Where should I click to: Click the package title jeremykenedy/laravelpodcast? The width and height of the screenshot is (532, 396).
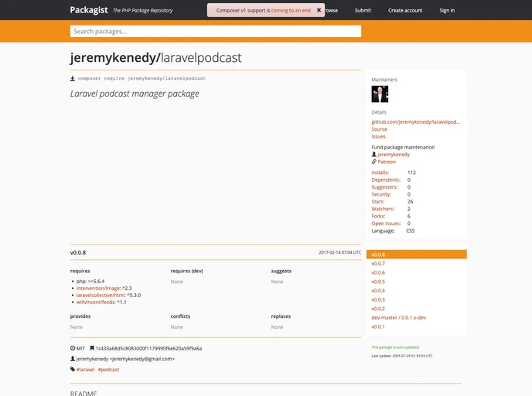[155, 58]
